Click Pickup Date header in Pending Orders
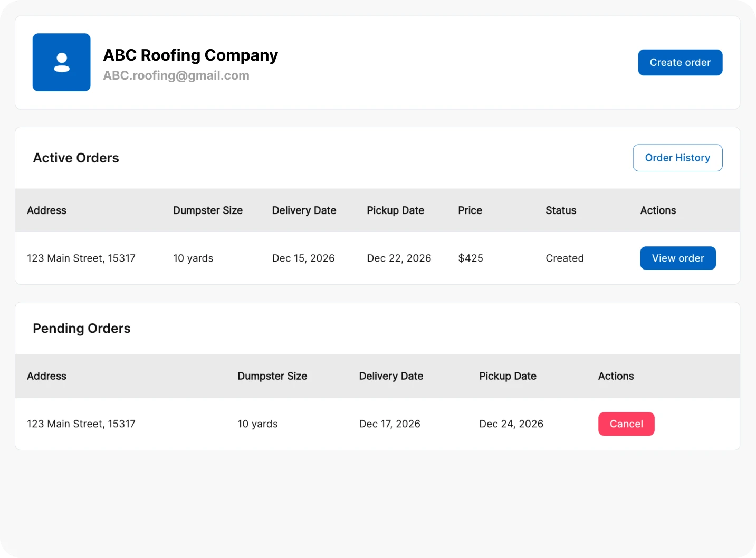The height and width of the screenshot is (558, 756). point(508,376)
